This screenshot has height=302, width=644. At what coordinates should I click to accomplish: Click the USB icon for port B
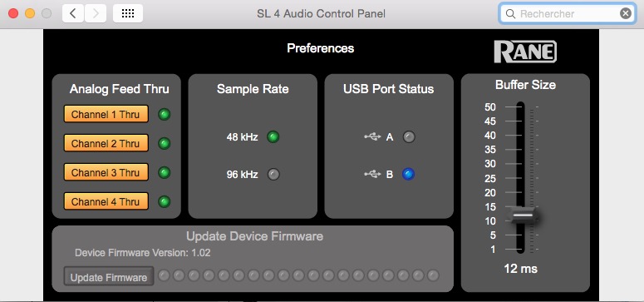(x=372, y=175)
